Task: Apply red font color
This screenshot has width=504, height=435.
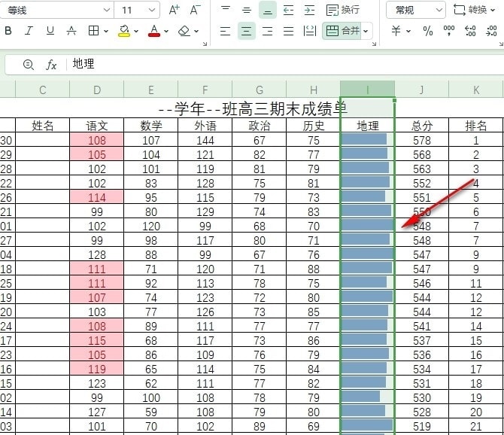Action: point(154,31)
